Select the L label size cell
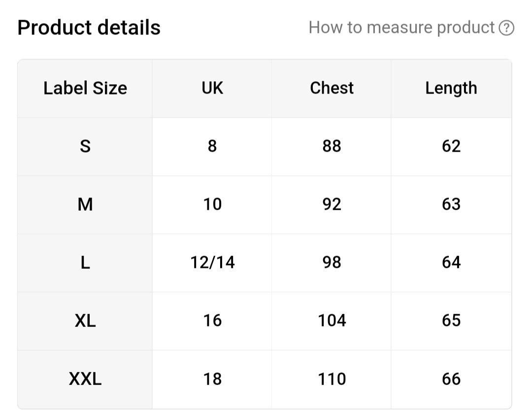The width and height of the screenshot is (532, 417). 85,263
